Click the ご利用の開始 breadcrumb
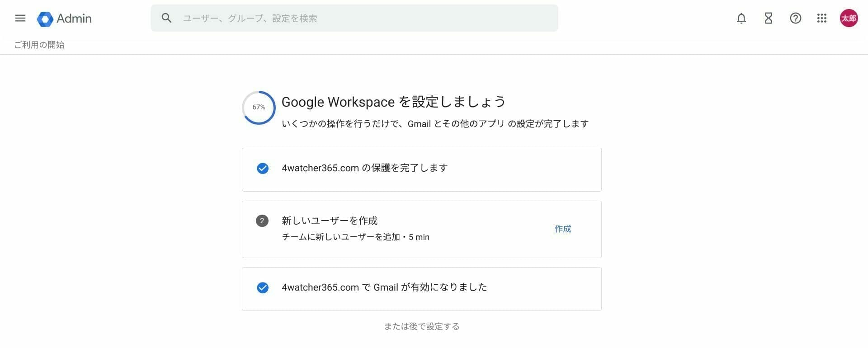 click(x=39, y=45)
